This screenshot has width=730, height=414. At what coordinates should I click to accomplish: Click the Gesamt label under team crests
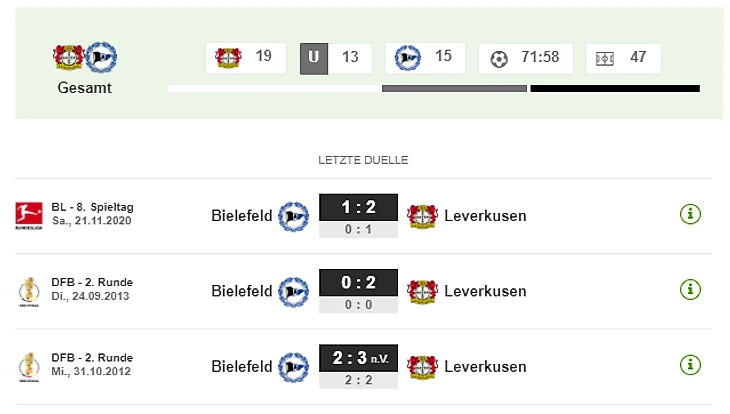click(85, 88)
